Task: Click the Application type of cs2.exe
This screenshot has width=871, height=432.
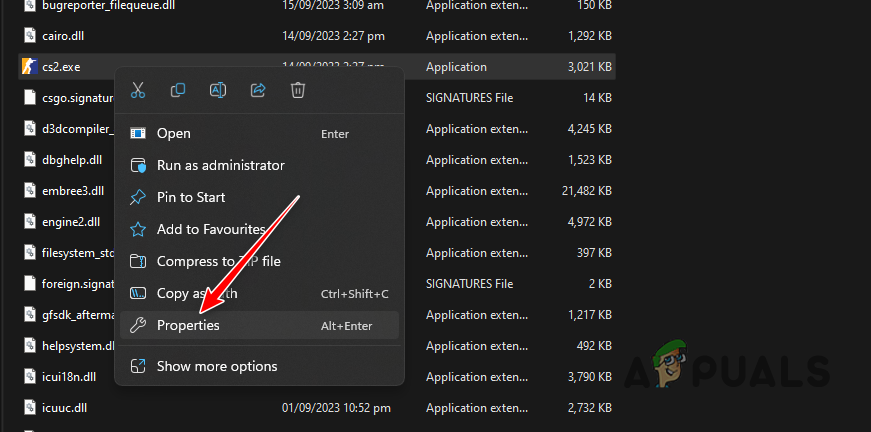Action: tap(457, 67)
